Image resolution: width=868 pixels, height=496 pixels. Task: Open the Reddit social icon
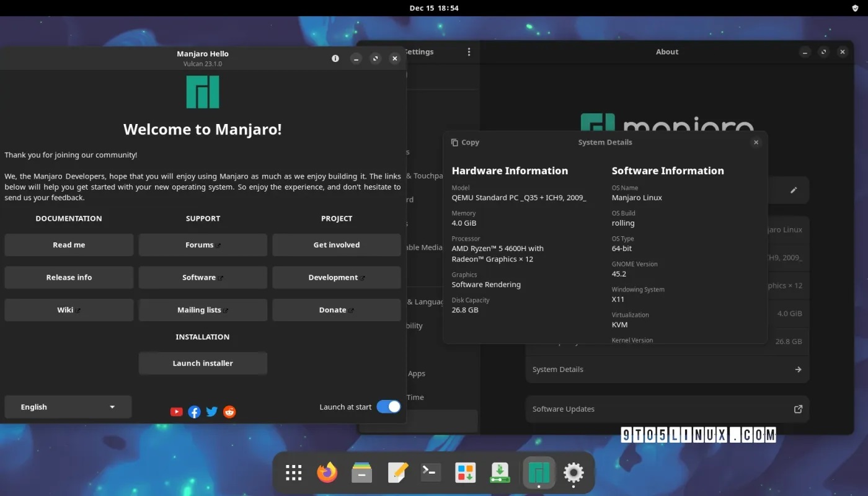[x=229, y=412]
